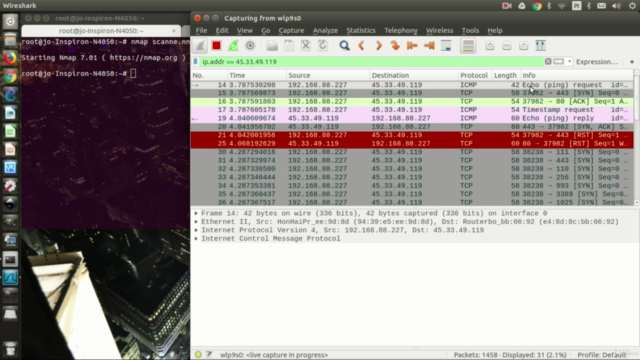
Task: Save this capture file icon
Action: click(289, 46)
